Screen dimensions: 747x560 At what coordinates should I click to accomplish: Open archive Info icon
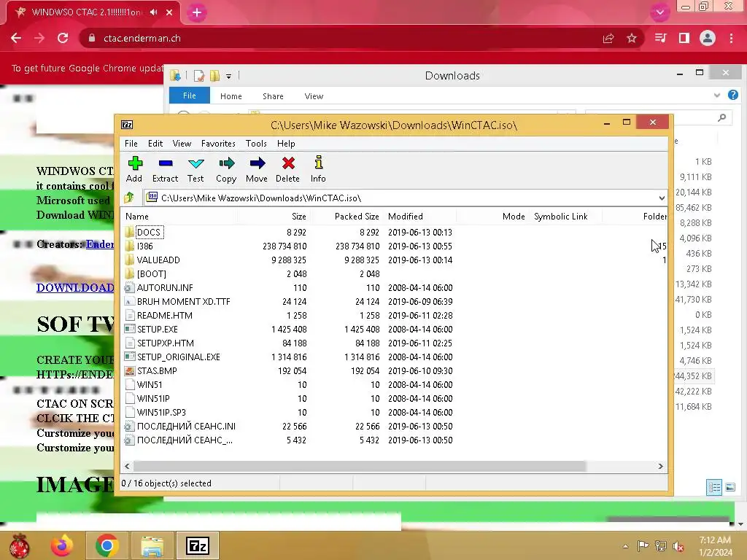318,169
